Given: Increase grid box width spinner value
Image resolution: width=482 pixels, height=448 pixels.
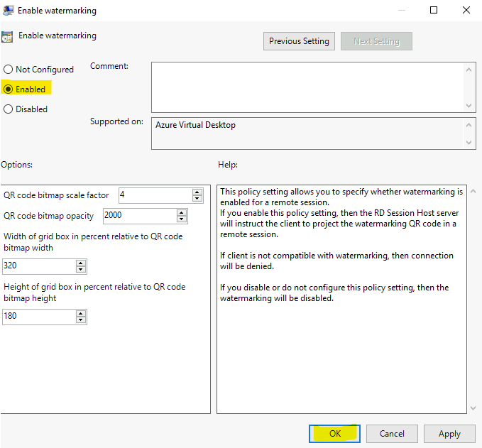Looking at the screenshot, I should [81, 263].
